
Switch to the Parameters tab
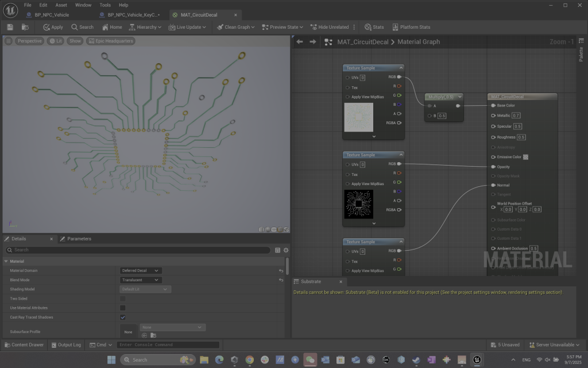(x=79, y=239)
